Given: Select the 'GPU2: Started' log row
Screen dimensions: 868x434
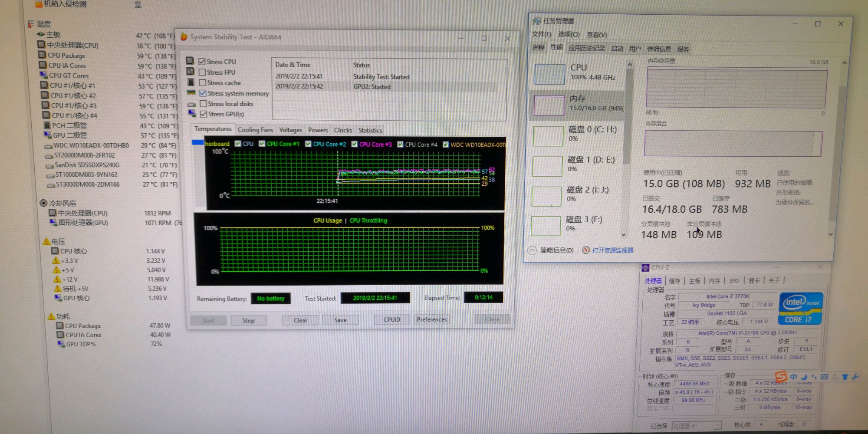Looking at the screenshot, I should coord(389,87).
